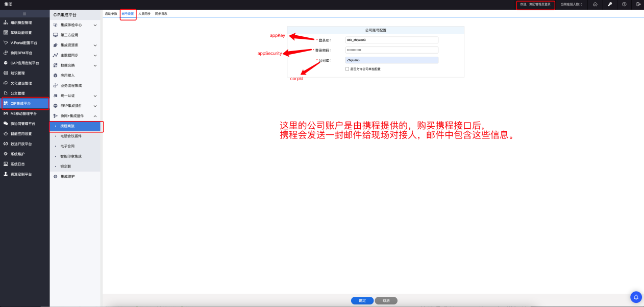
Task: Switch to 人员同步 tab
Action: 144,14
